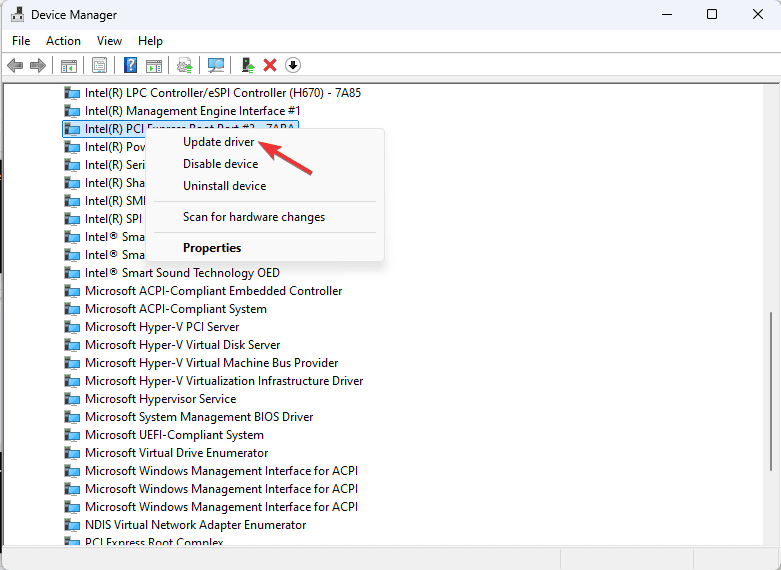The height and width of the screenshot is (570, 781).
Task: Click icon next to Microsoft Virtual Drive Enumerator
Action: point(72,453)
